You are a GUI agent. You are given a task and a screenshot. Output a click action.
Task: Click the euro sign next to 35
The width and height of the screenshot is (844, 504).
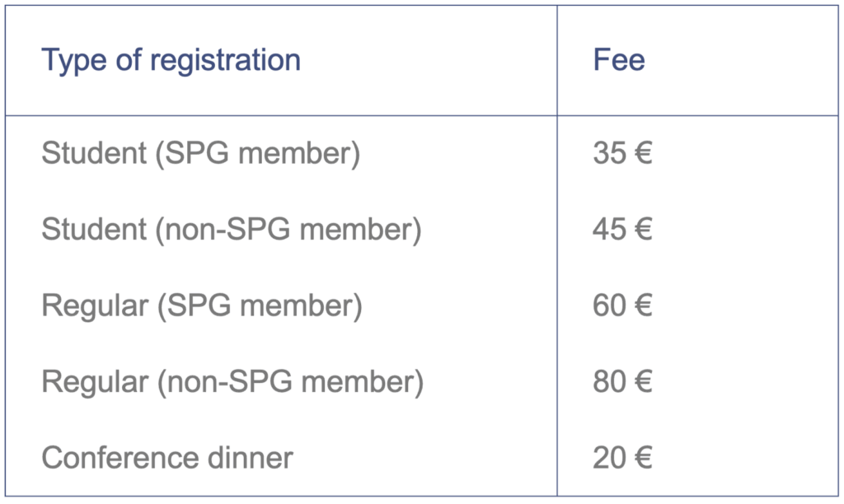(644, 152)
